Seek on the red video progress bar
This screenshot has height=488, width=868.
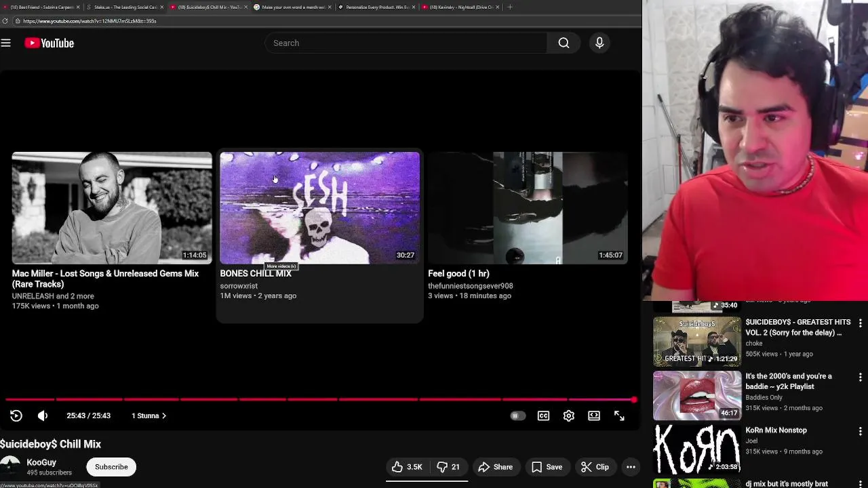click(319, 399)
